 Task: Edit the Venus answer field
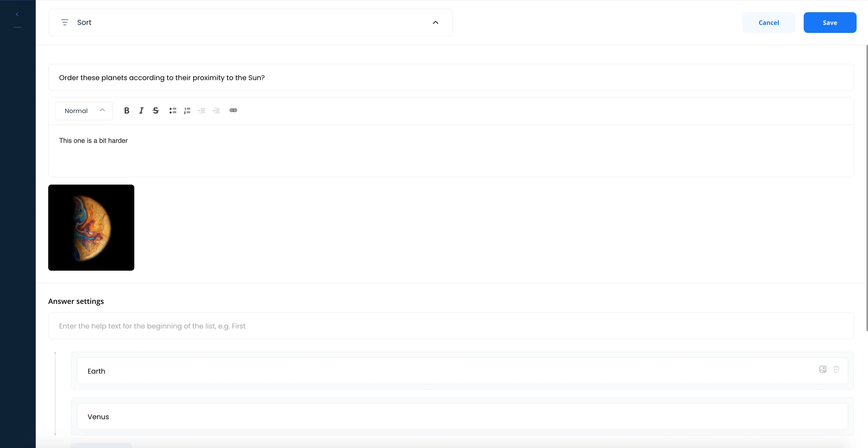pyautogui.click(x=462, y=417)
